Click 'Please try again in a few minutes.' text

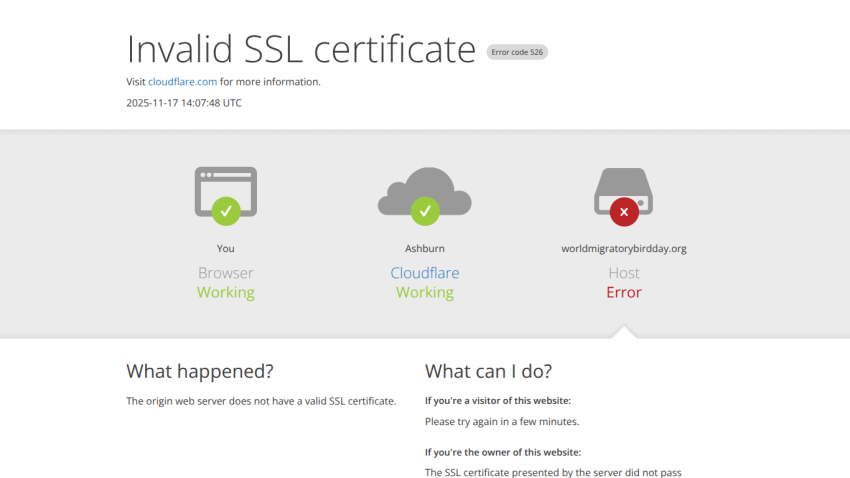(x=502, y=422)
